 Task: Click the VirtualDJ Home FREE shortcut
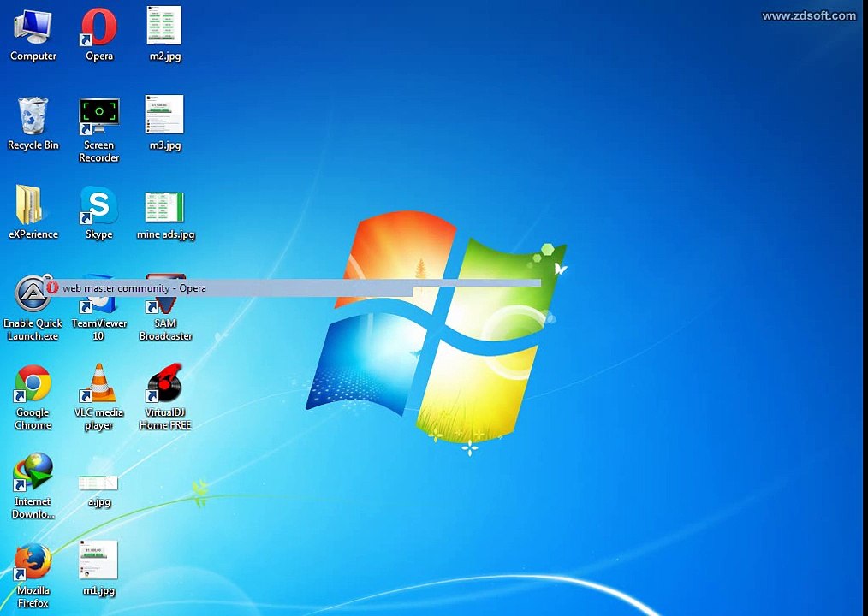click(x=165, y=397)
